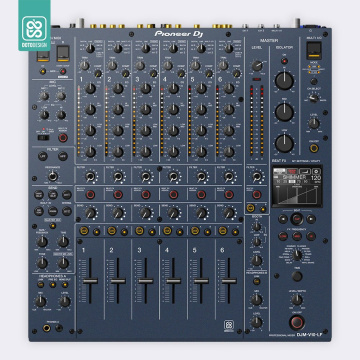Screen dimensions: 360x360
Task: Toggle the mic OFF/ON/TALKOVER slide switch
Action: 43,137
